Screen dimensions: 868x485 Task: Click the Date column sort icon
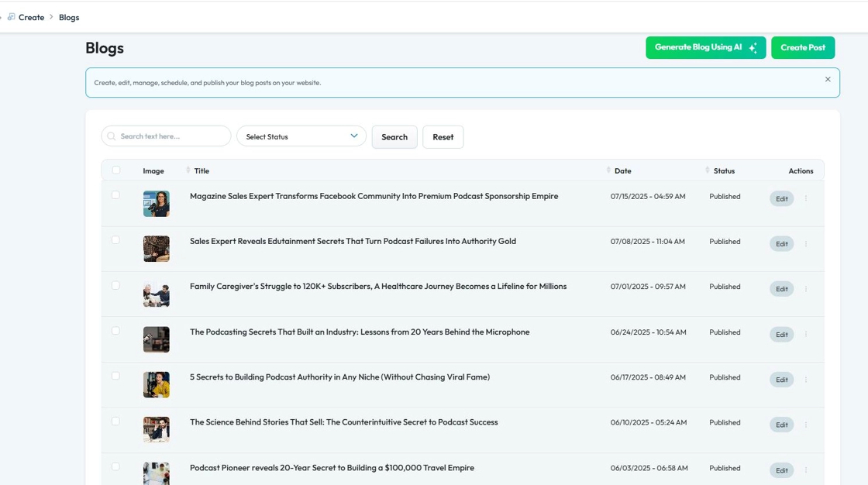(608, 170)
